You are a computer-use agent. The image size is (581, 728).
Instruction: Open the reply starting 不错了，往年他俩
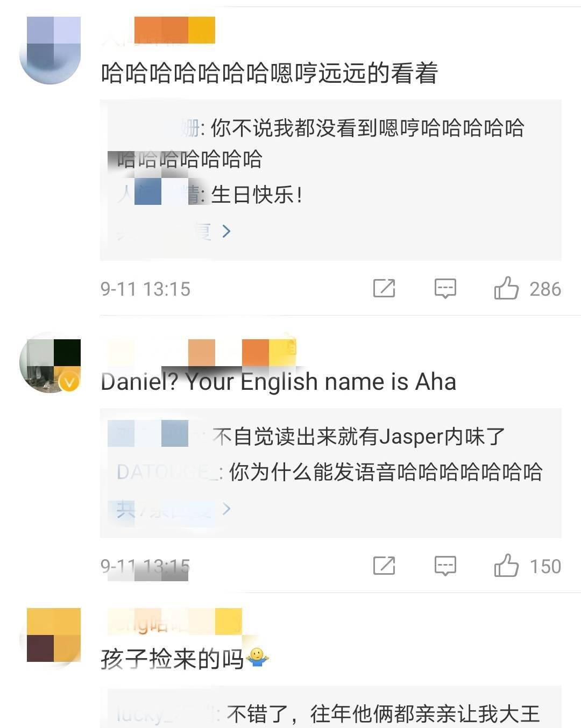click(x=328, y=714)
